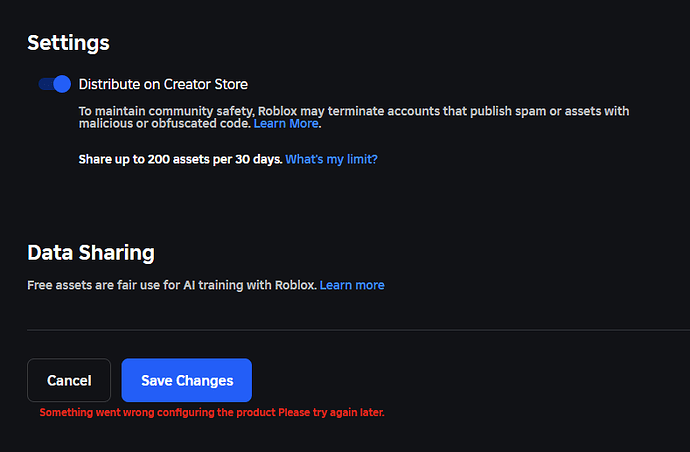690x452 pixels.
Task: Select the Data Sharing heading
Action: 91,253
